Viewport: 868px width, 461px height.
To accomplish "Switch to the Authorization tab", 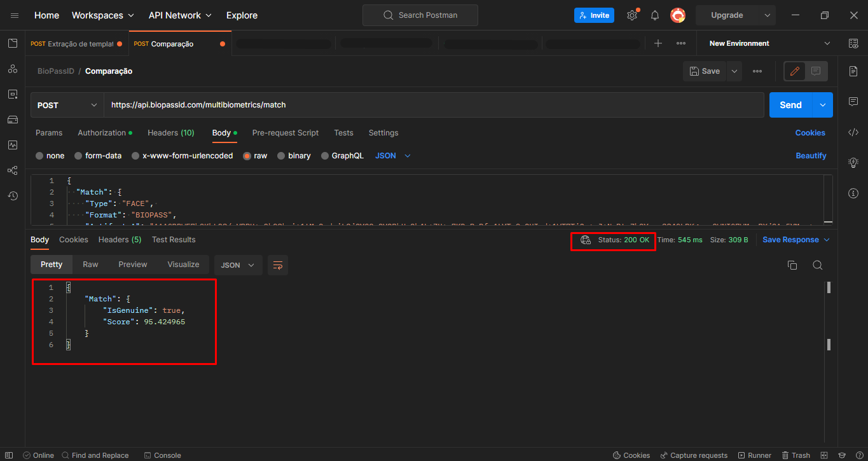I will (x=105, y=133).
